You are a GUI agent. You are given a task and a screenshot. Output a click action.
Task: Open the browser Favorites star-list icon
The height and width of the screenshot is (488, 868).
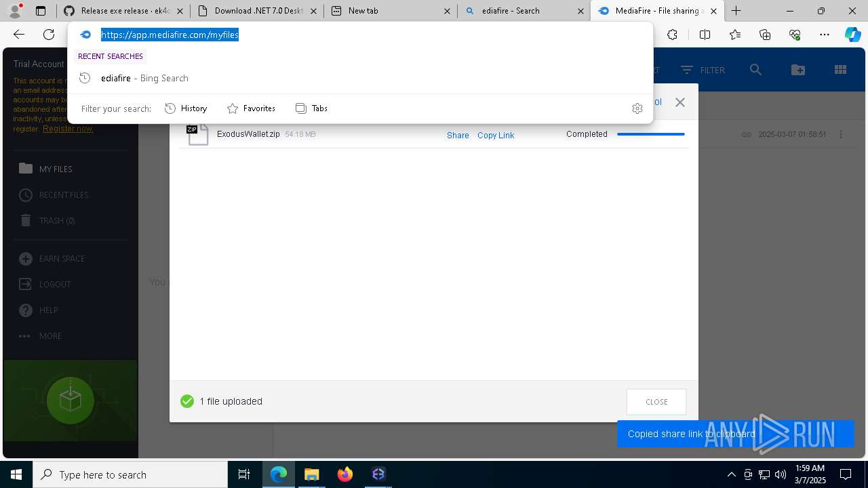click(x=735, y=35)
